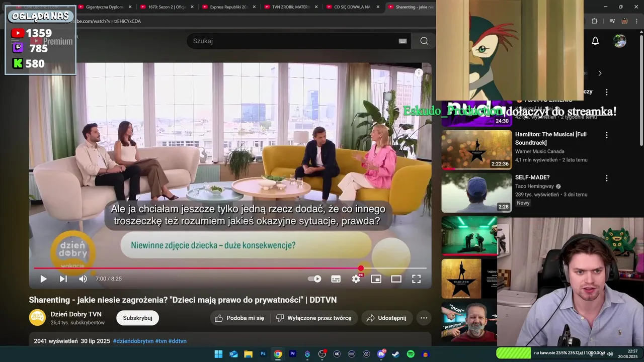644x362 pixels.
Task: Close the 'Gigantyczna Dyplom...' tab
Action: tap(130, 7)
